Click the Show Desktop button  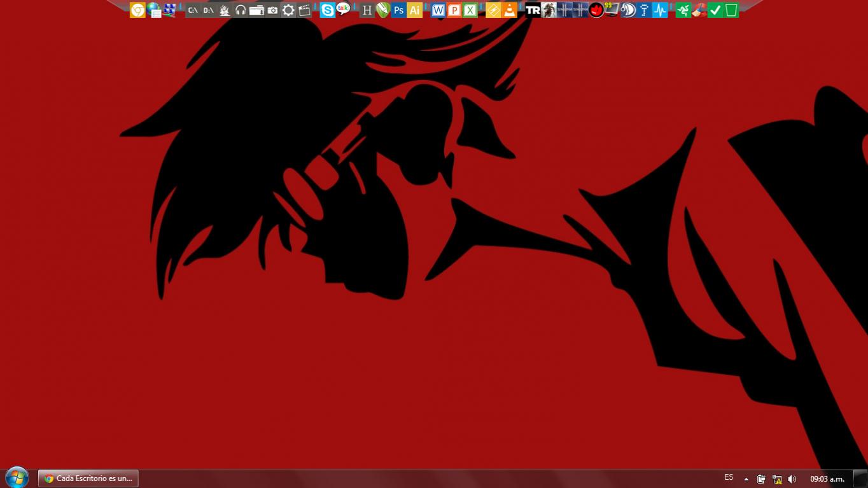pyautogui.click(x=860, y=478)
